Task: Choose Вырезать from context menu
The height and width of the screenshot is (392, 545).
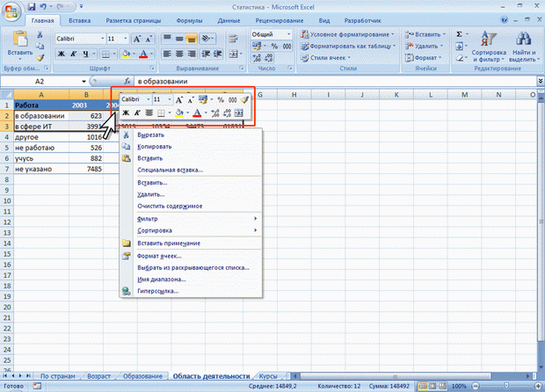Action: (x=191, y=134)
